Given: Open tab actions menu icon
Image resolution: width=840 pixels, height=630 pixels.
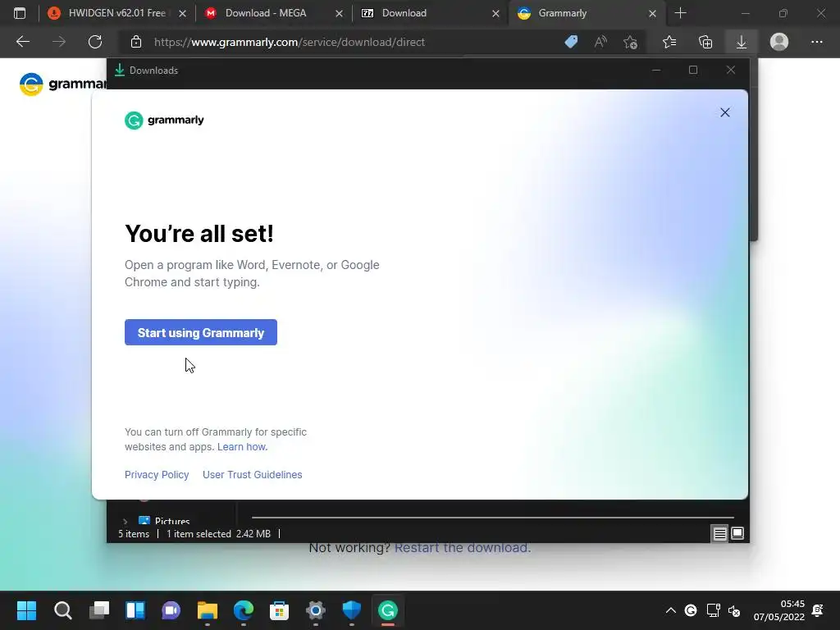Looking at the screenshot, I should (20, 13).
